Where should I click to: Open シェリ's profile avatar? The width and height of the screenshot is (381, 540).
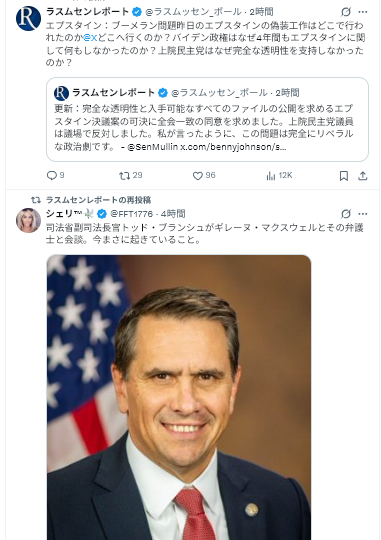click(x=28, y=220)
